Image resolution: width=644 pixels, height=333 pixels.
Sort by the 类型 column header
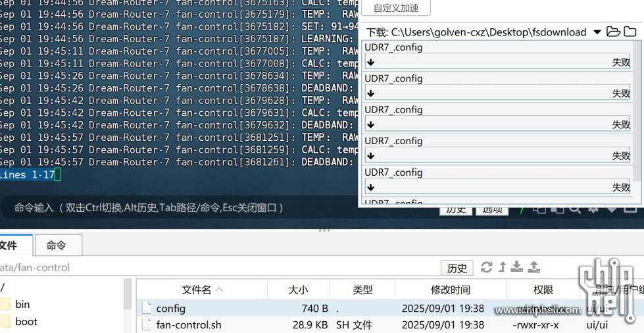point(362,290)
